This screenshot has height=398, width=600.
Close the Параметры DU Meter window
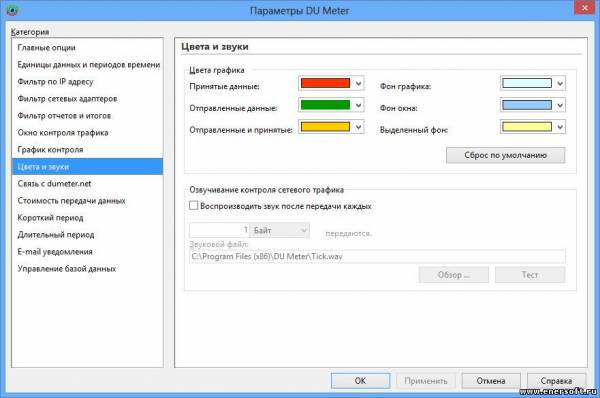(585, 8)
